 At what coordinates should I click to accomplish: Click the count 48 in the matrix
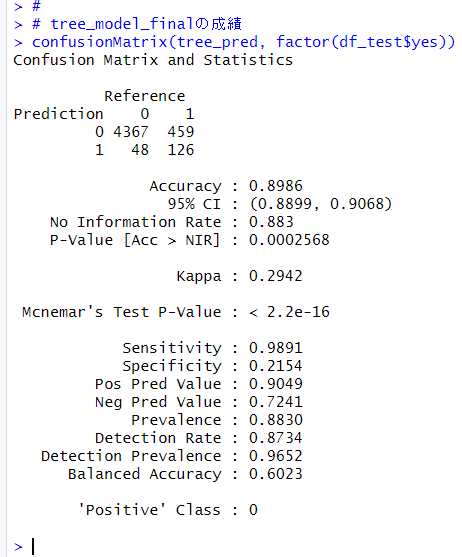(x=140, y=150)
